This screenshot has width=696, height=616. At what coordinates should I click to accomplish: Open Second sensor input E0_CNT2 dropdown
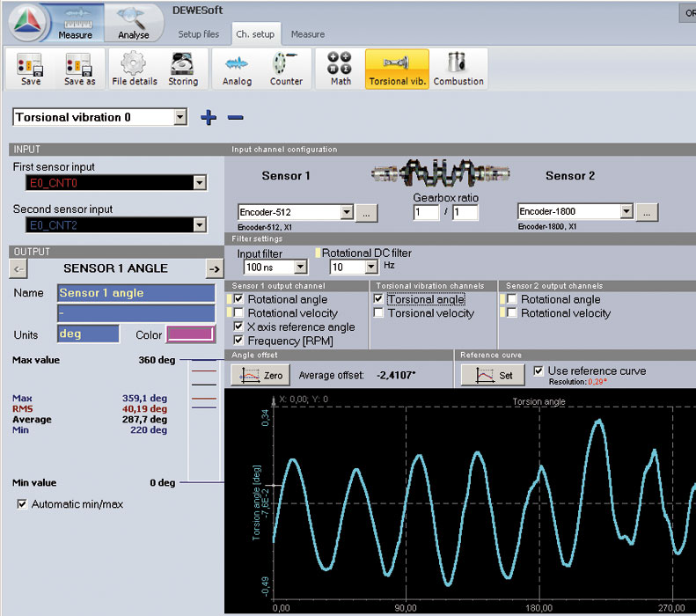(200, 225)
